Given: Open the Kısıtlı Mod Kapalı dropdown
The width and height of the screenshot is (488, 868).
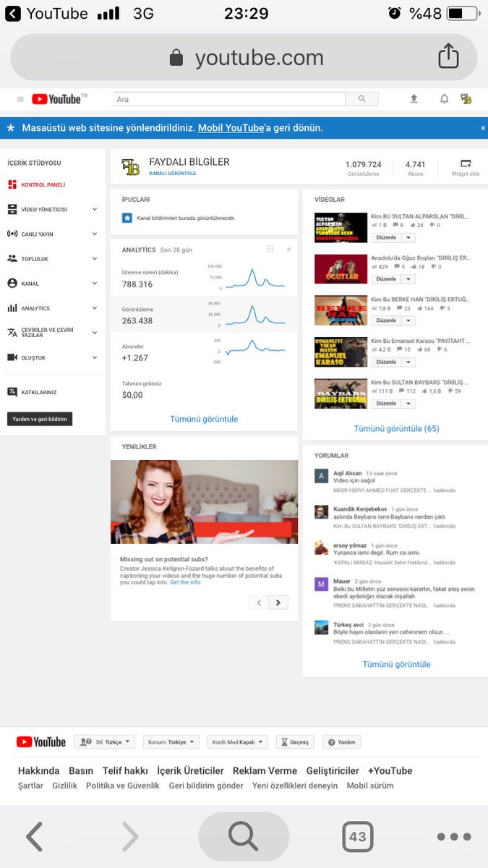Looking at the screenshot, I should coord(237,742).
